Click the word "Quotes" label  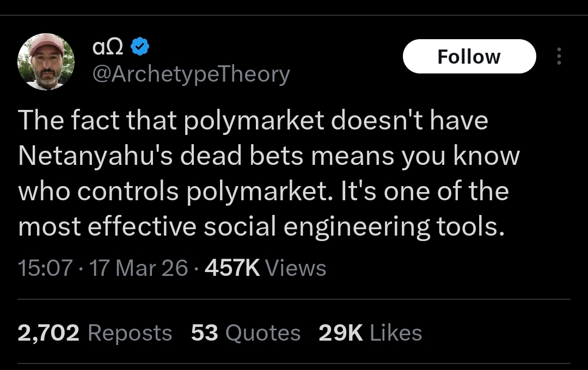click(263, 333)
